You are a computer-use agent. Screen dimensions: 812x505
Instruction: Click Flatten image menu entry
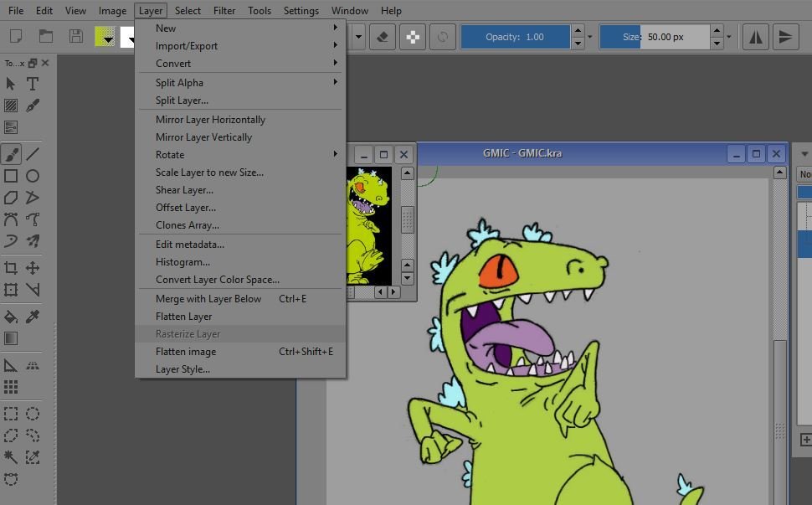(240, 351)
